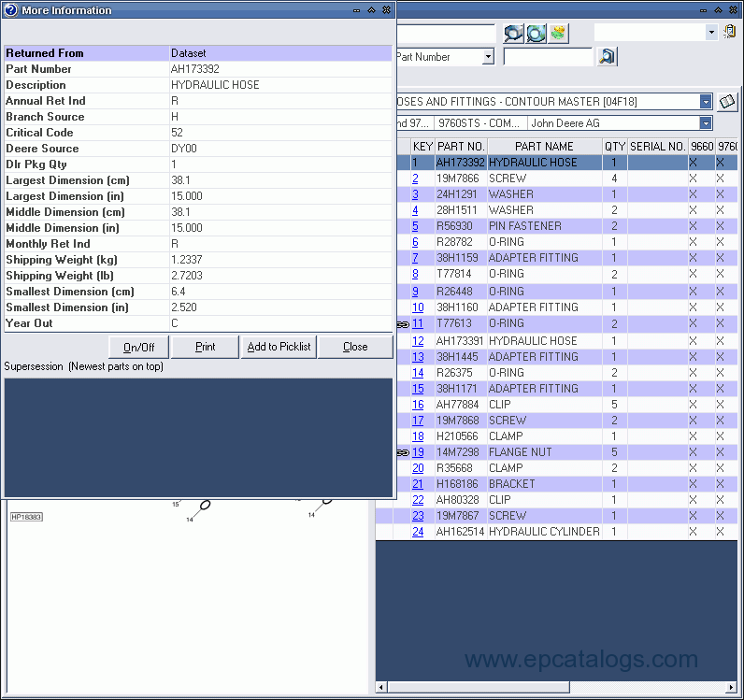Roll up the More Information window with the caret
Screen dimensions: 744x700
click(x=371, y=10)
